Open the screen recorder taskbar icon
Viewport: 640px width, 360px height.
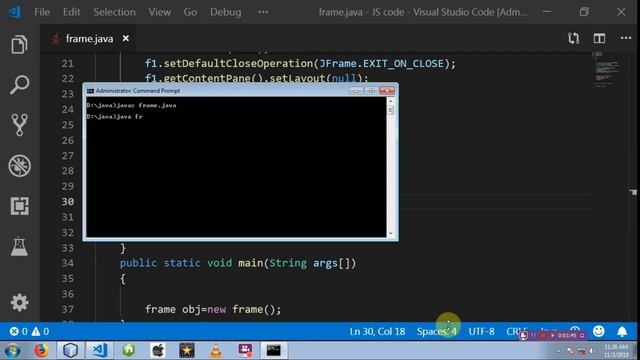[245, 350]
